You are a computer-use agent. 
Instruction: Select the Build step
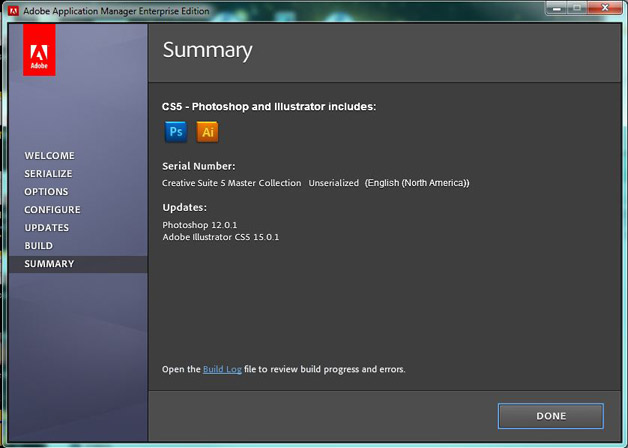[38, 246]
